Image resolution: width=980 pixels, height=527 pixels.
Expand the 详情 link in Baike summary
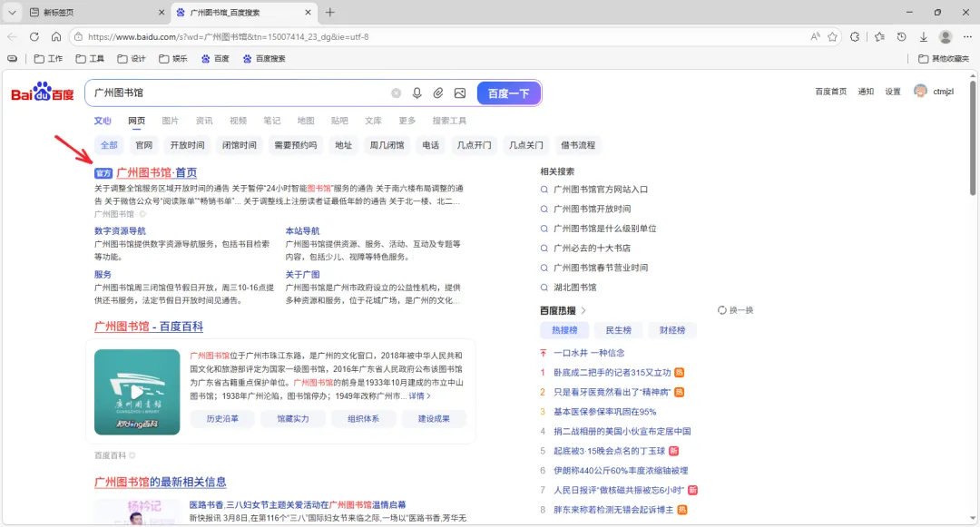(419, 395)
